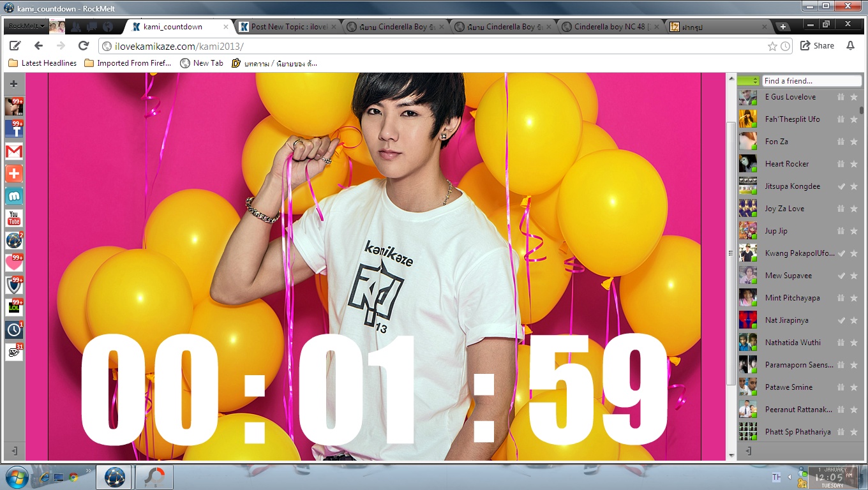This screenshot has width=868, height=490.
Task: Favorite Mew Supavee with the star
Action: tap(854, 276)
